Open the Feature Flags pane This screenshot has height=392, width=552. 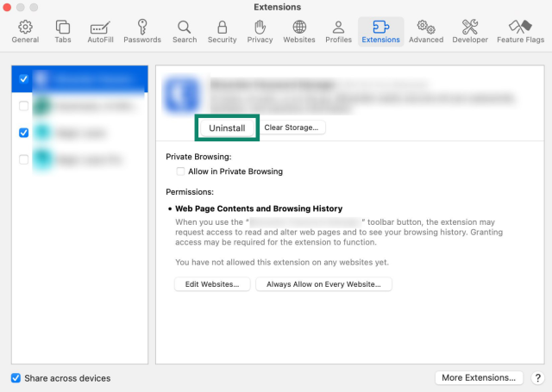point(520,32)
